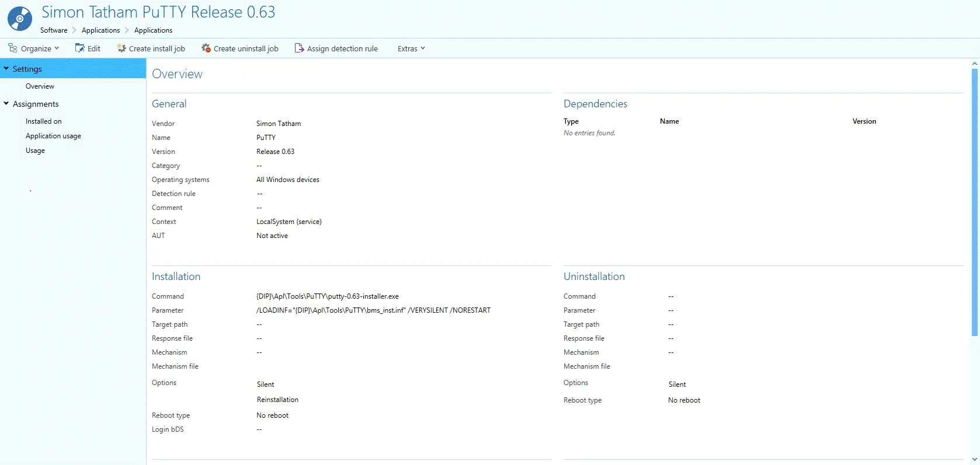
Task: Click the Login bDS field label
Action: click(168, 429)
